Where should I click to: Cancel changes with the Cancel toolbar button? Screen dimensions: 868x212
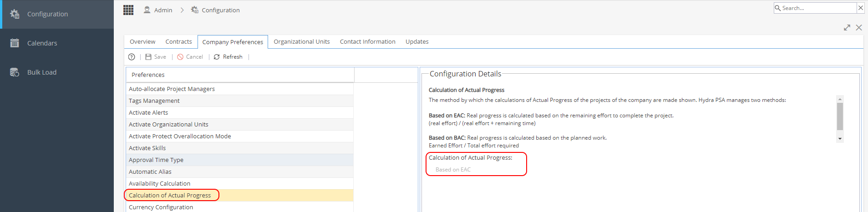(190, 57)
